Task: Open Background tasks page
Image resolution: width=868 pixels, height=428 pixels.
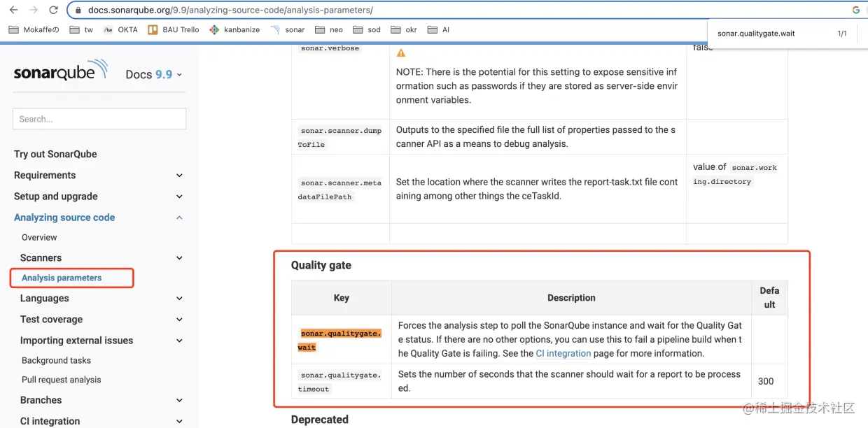Action: pyautogui.click(x=56, y=360)
